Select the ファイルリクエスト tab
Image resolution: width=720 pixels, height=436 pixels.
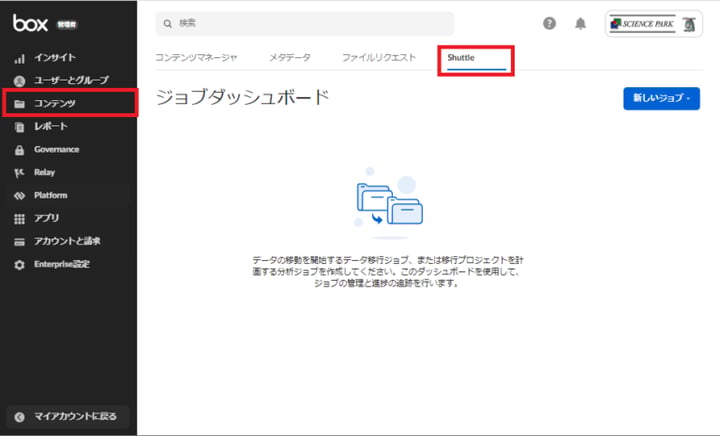[x=378, y=58]
